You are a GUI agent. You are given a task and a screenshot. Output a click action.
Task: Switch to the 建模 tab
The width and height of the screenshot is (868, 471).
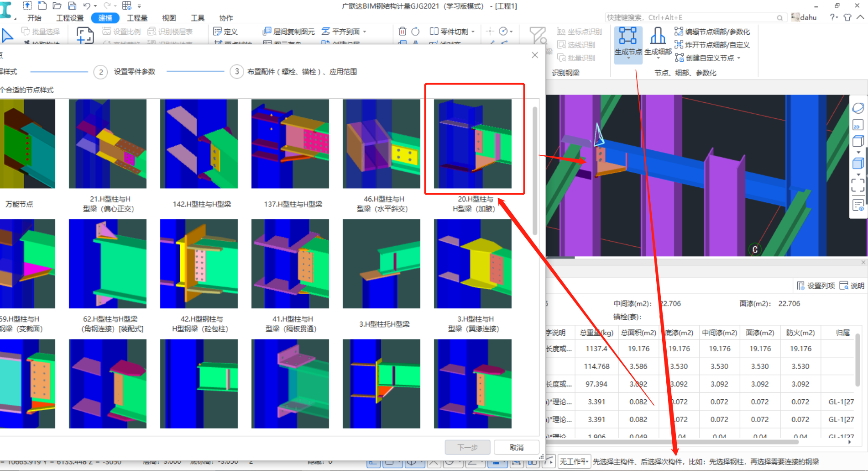click(x=105, y=18)
